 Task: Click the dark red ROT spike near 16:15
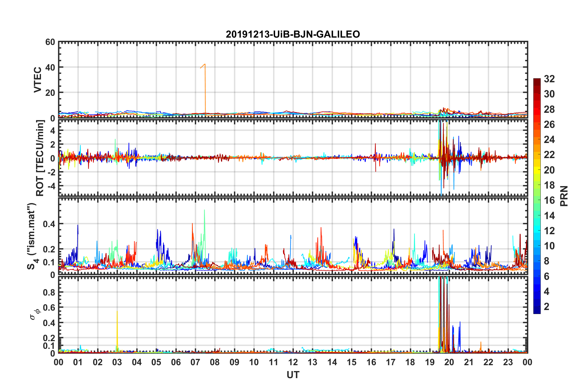click(x=376, y=157)
